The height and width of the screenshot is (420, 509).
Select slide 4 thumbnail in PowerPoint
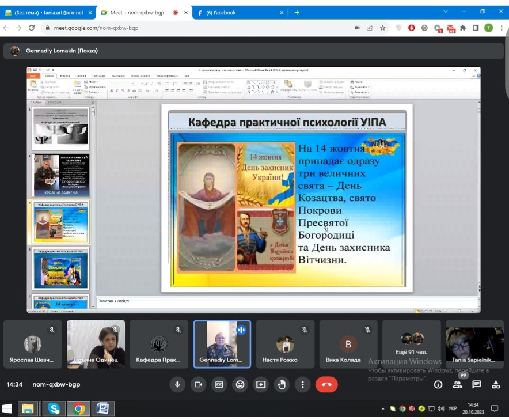tap(60, 268)
